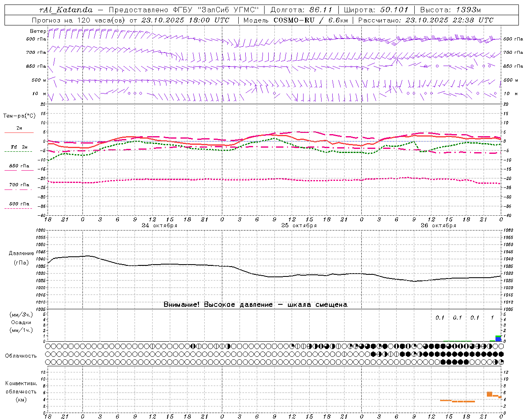
Task: Select the text 'Широта: 50.101'
Action: (376, 10)
